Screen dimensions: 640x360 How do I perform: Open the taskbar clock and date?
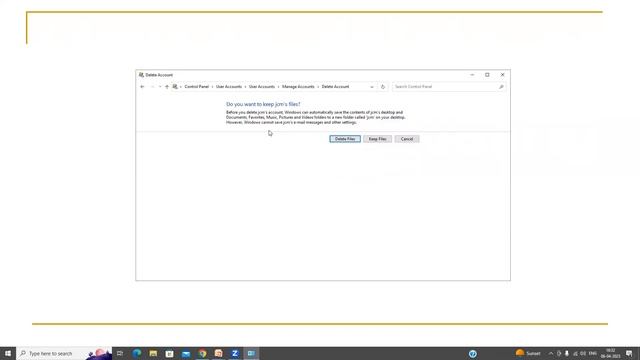point(611,353)
